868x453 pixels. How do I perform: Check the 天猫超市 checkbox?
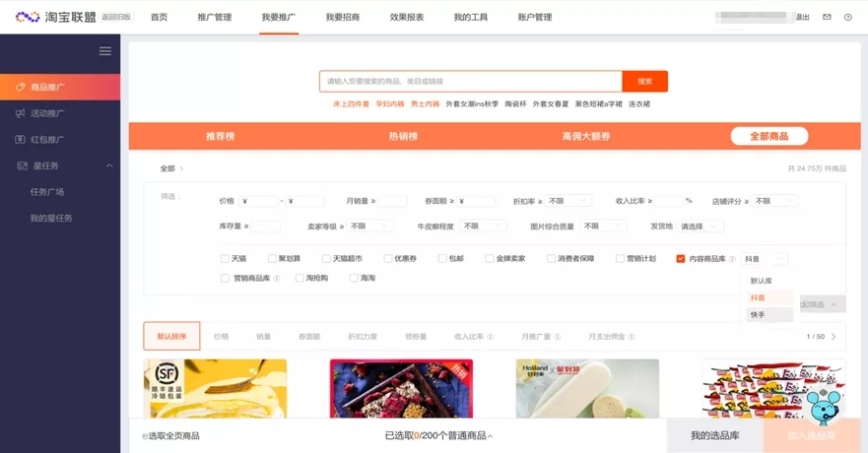[326, 258]
